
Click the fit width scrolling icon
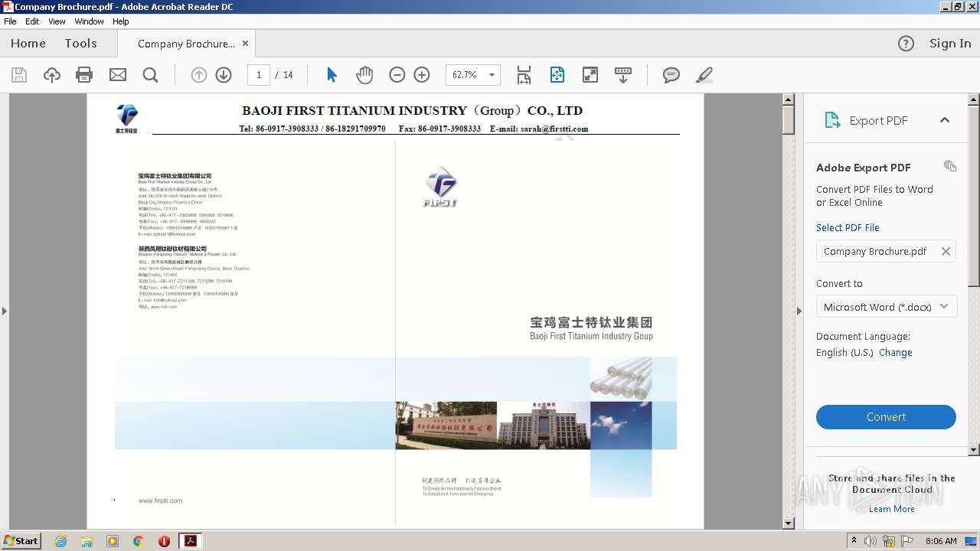click(524, 75)
